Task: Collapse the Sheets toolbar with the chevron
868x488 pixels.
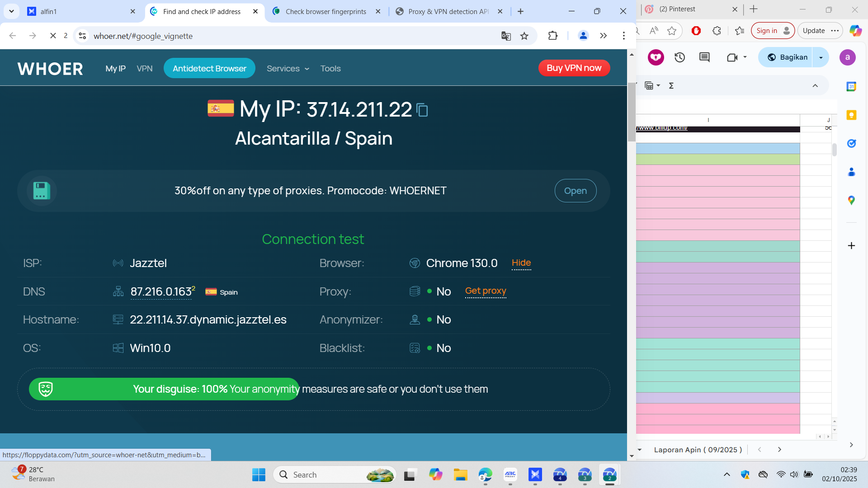Action: point(815,86)
